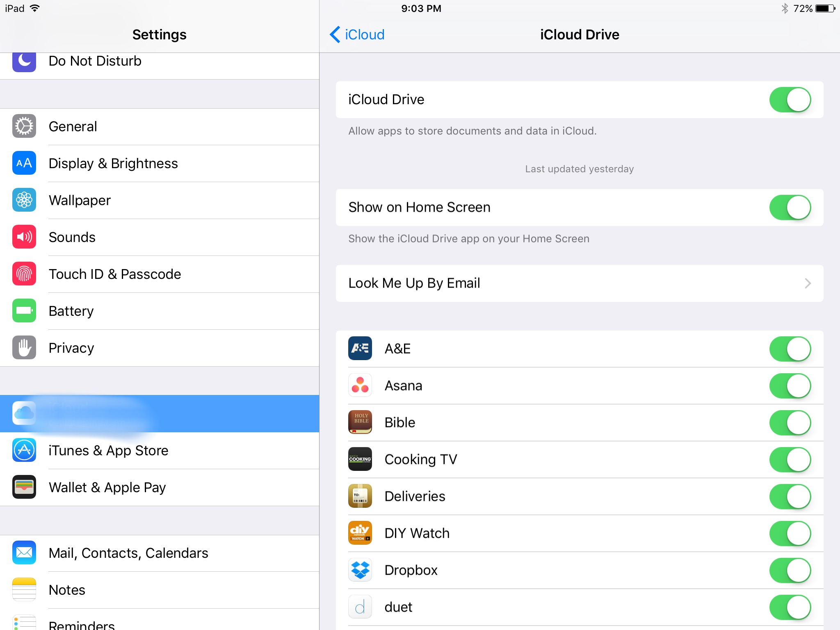Image resolution: width=840 pixels, height=630 pixels.
Task: Select the Battery icon
Action: (24, 311)
